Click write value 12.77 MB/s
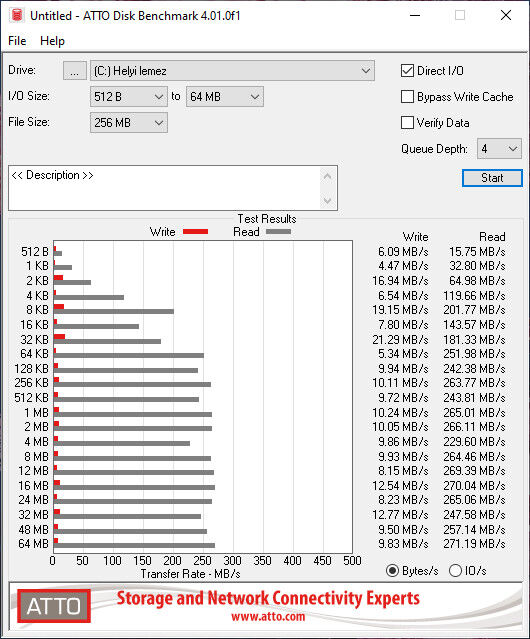This screenshot has height=639, width=530. pyautogui.click(x=400, y=515)
